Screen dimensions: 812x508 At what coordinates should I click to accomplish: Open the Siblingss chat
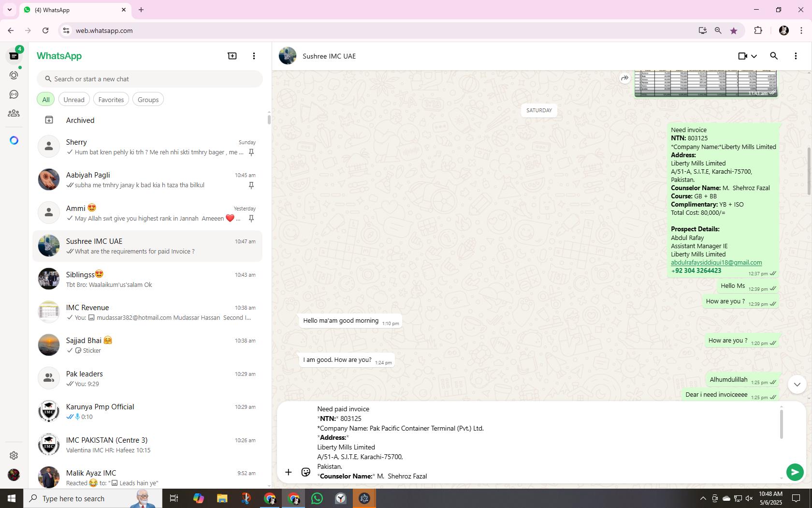(x=147, y=279)
